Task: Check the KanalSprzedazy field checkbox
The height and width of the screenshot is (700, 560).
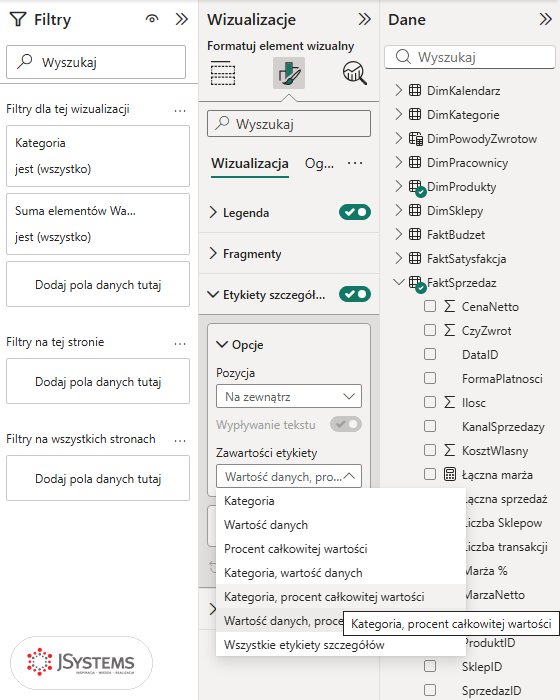Action: tap(430, 426)
